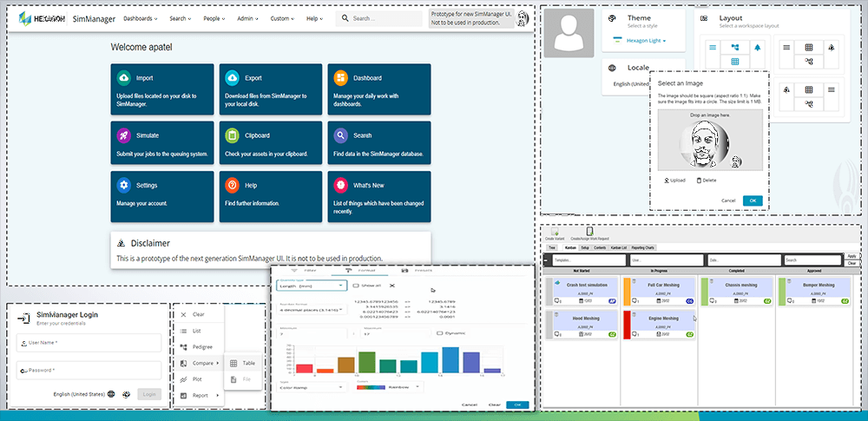Open the Admin dropdown menu
The image size is (868, 421).
247,18
